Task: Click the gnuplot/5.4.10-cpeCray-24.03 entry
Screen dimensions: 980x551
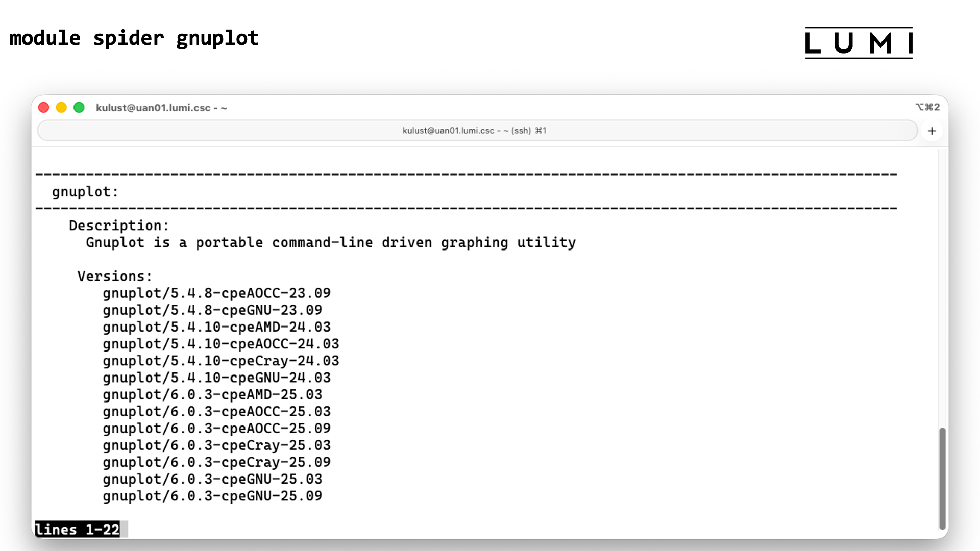Action: point(221,361)
